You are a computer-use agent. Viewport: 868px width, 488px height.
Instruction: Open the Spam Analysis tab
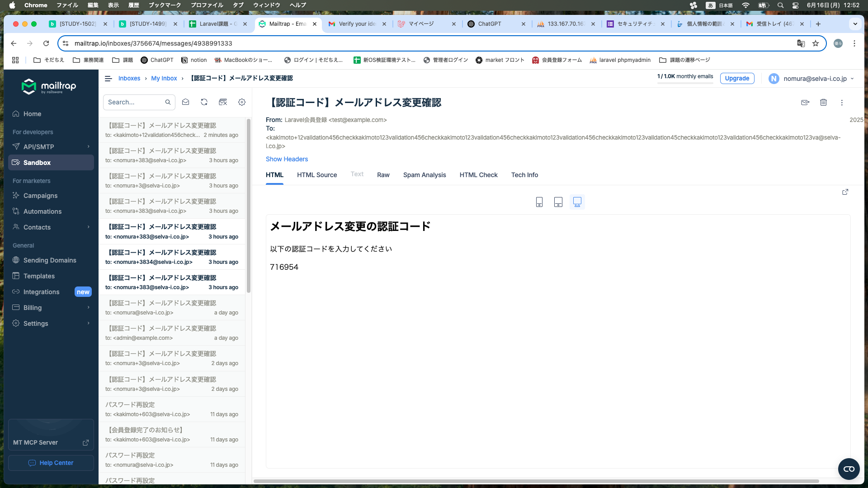[424, 175]
